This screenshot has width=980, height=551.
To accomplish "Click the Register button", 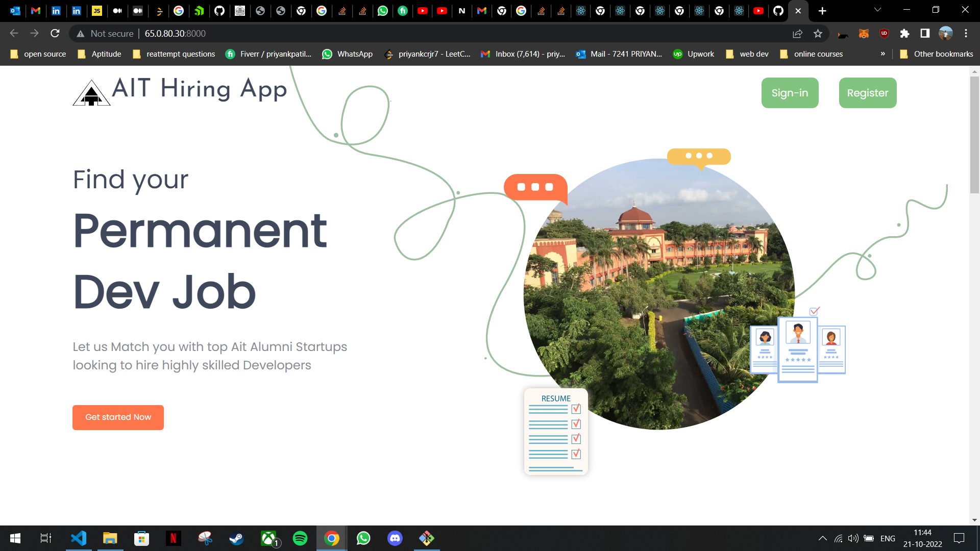I will pyautogui.click(x=867, y=93).
